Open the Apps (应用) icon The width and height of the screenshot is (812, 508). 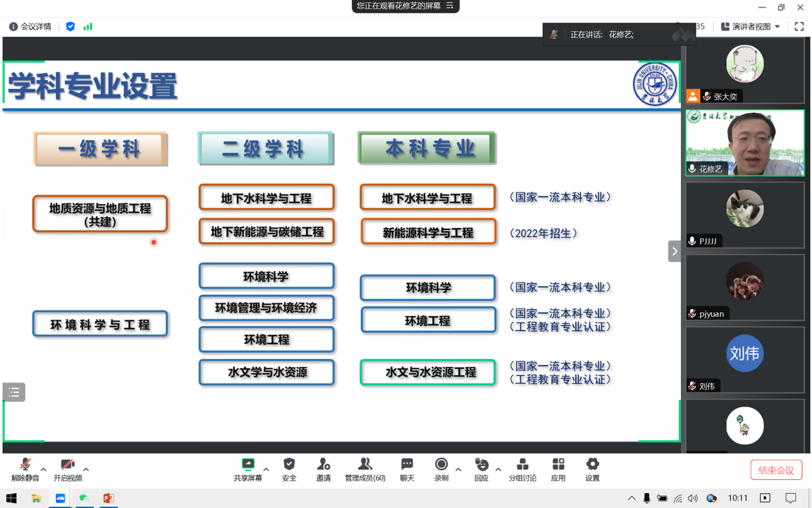[558, 465]
